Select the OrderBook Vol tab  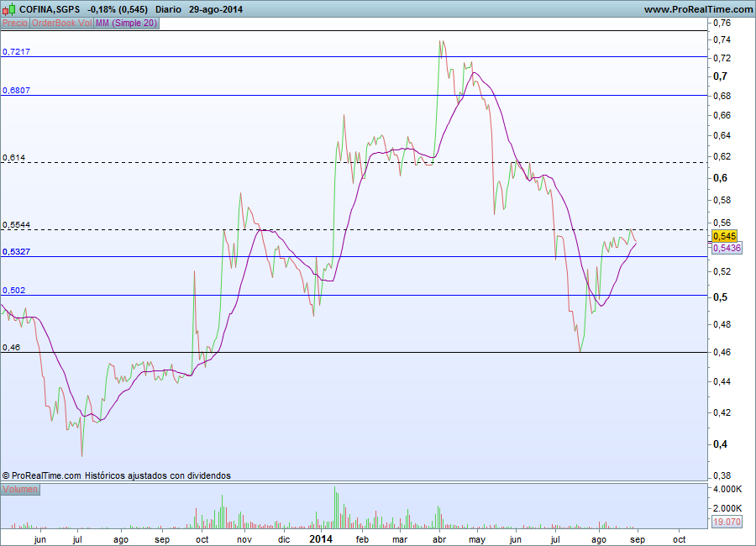[x=61, y=24]
